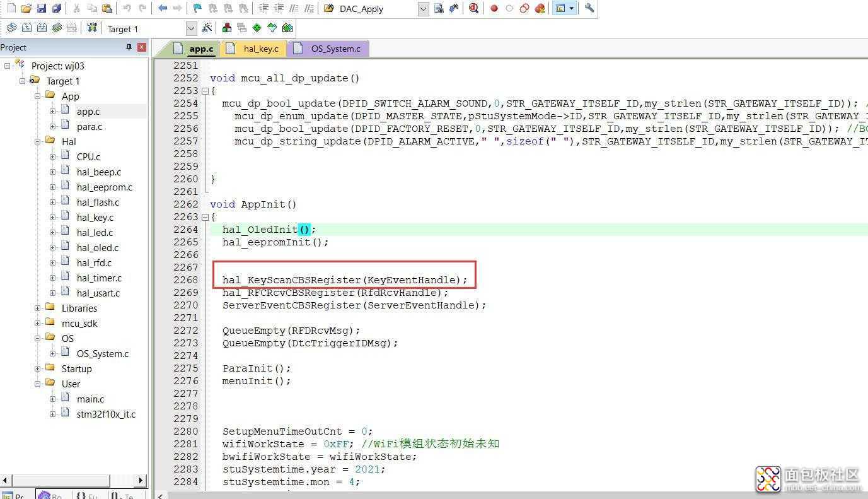Collapse Project: wj03 tree node
868x499 pixels.
pos(8,66)
